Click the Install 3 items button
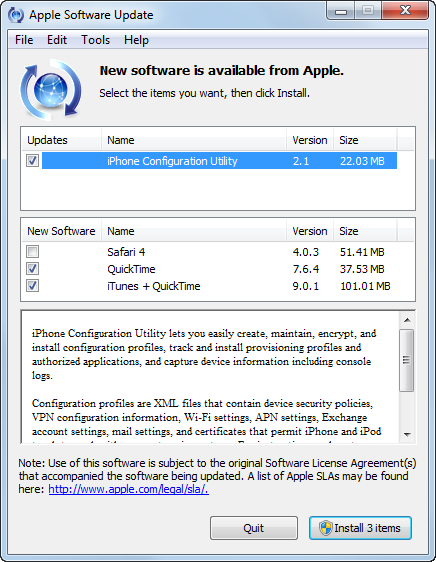The height and width of the screenshot is (562, 436). coord(360,528)
